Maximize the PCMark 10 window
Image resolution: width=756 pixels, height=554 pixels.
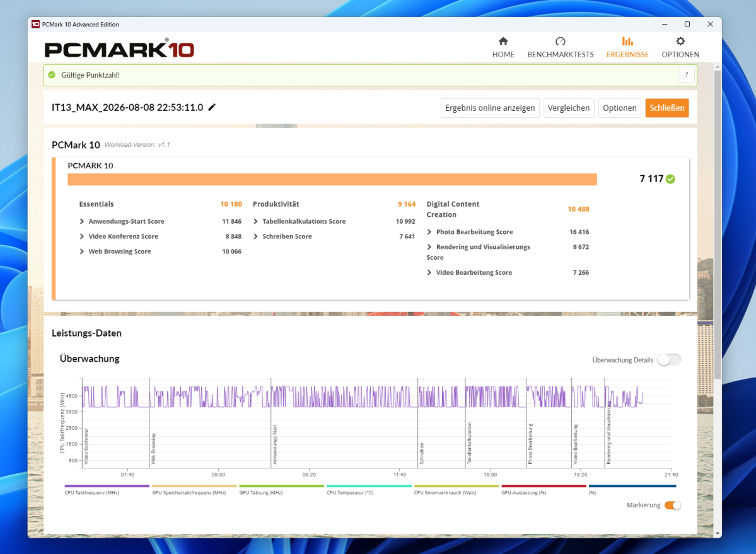(x=687, y=24)
